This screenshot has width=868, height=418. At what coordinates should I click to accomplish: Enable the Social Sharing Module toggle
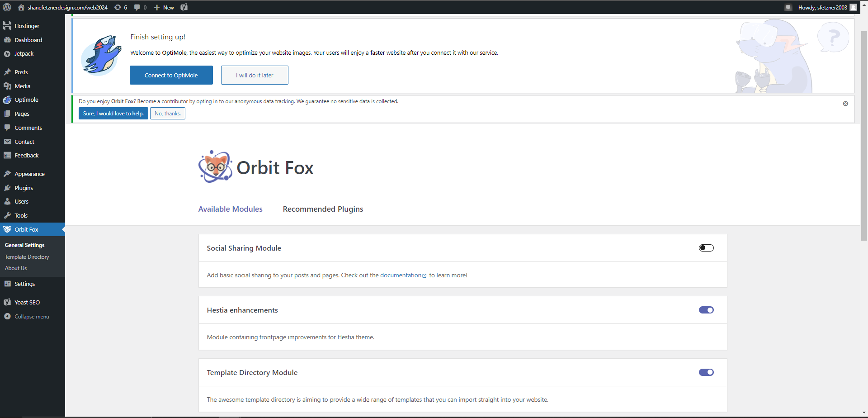pos(706,248)
